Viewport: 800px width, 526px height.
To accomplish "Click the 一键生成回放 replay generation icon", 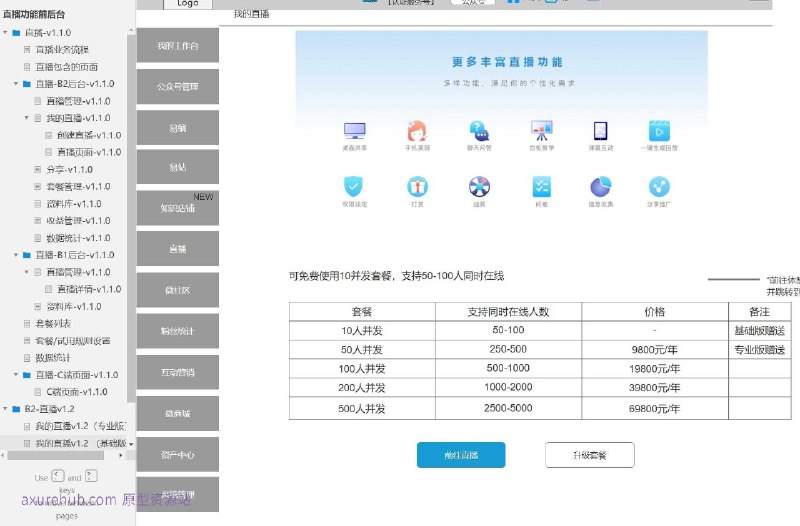I will coord(659,131).
